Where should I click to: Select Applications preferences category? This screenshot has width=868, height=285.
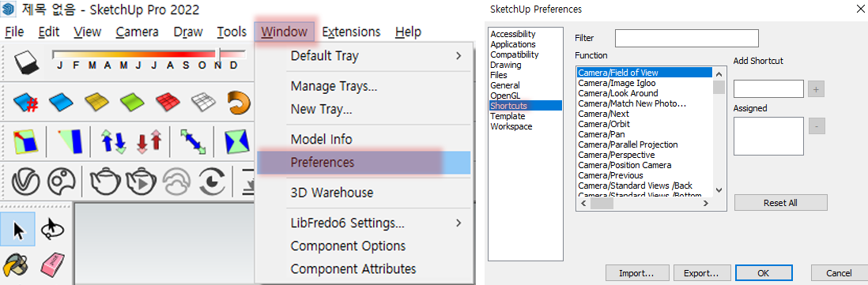(x=512, y=44)
